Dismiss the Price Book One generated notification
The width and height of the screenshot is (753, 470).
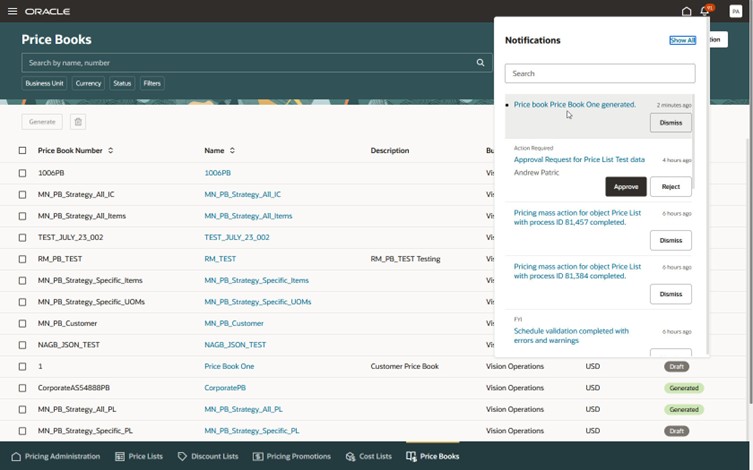tap(671, 123)
